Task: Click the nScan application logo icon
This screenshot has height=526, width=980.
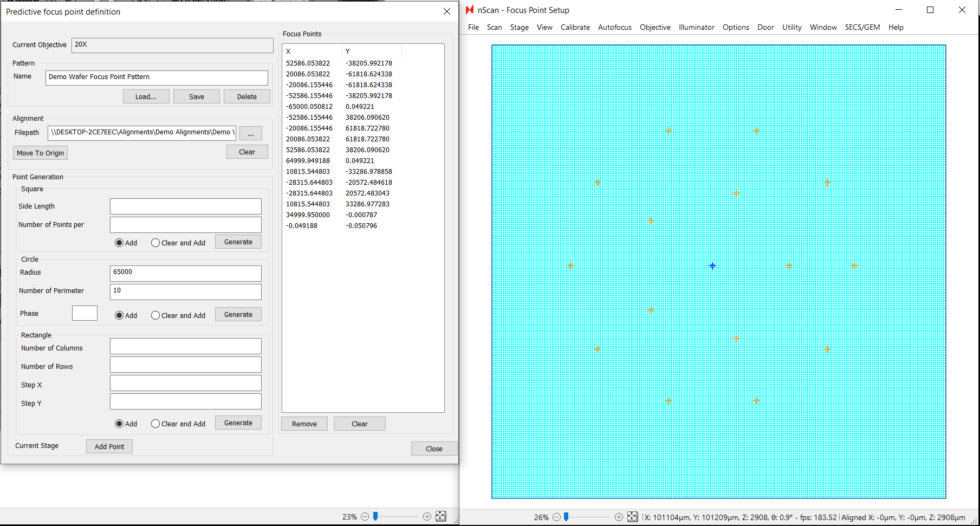Action: tap(470, 10)
